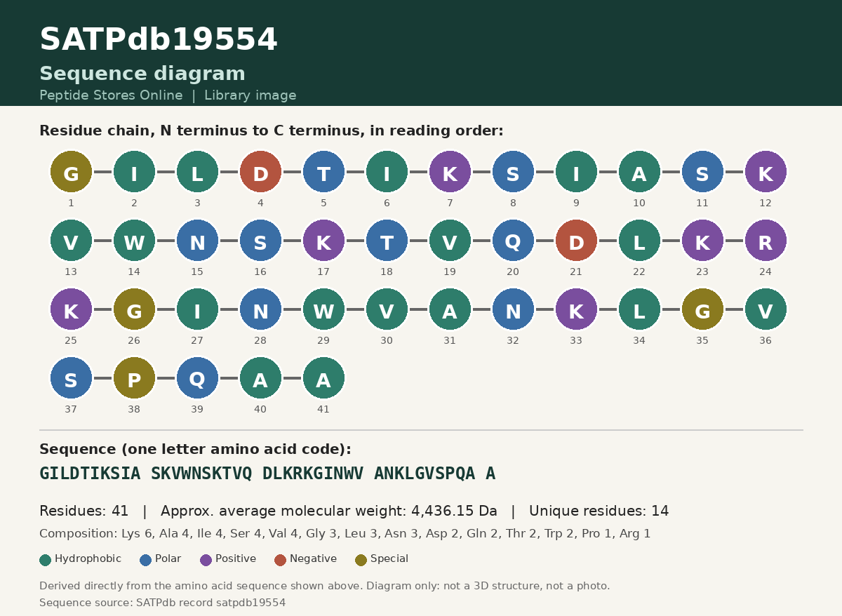Click residue 7 circle labeled K
This screenshot has width=842, height=616.
pos(450,172)
